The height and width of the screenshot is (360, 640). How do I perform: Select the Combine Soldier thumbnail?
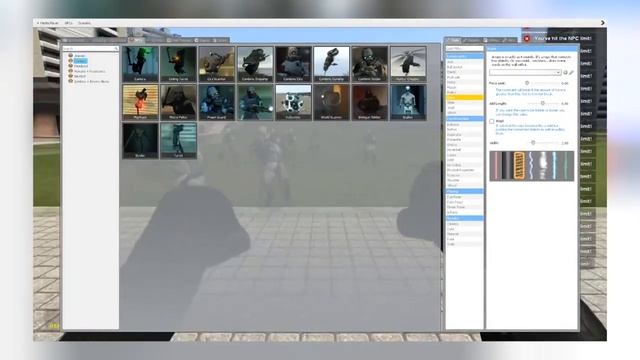370,64
